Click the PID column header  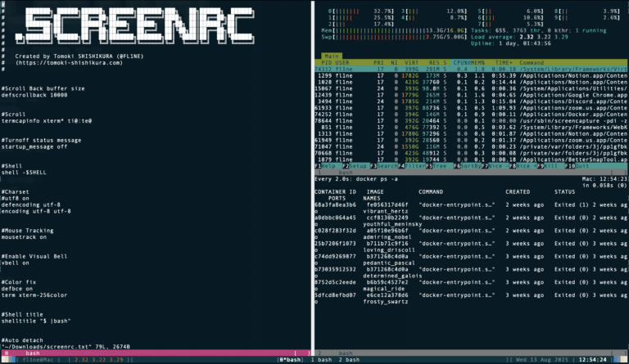tap(325, 62)
